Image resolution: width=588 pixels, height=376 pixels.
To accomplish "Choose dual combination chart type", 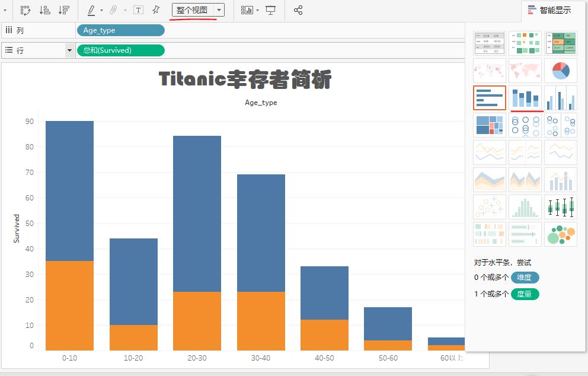I will [561, 180].
